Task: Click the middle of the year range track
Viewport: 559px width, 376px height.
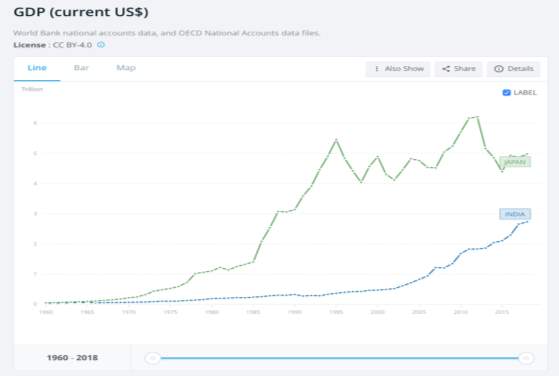Action: tap(339, 358)
